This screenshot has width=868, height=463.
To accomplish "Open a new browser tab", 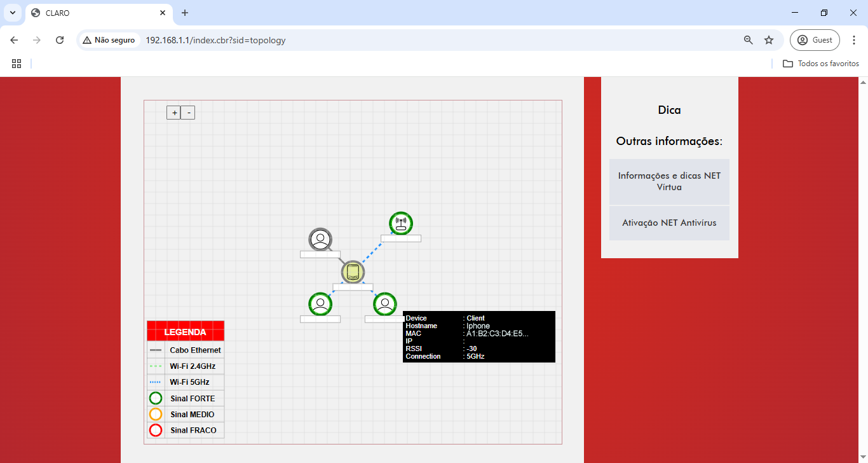I will 185,13.
